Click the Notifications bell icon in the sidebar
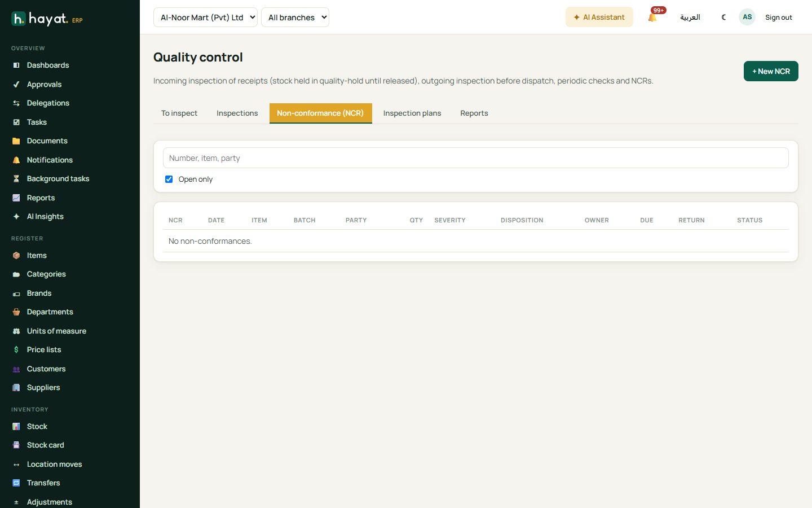This screenshot has height=508, width=812. (16, 160)
